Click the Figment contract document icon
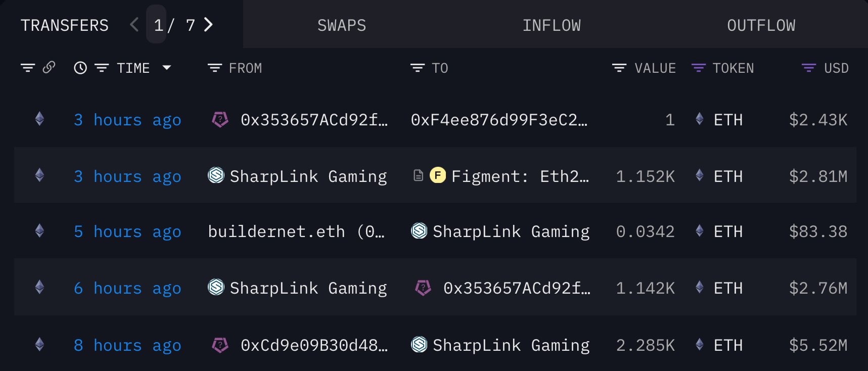The width and height of the screenshot is (868, 371). (x=418, y=176)
